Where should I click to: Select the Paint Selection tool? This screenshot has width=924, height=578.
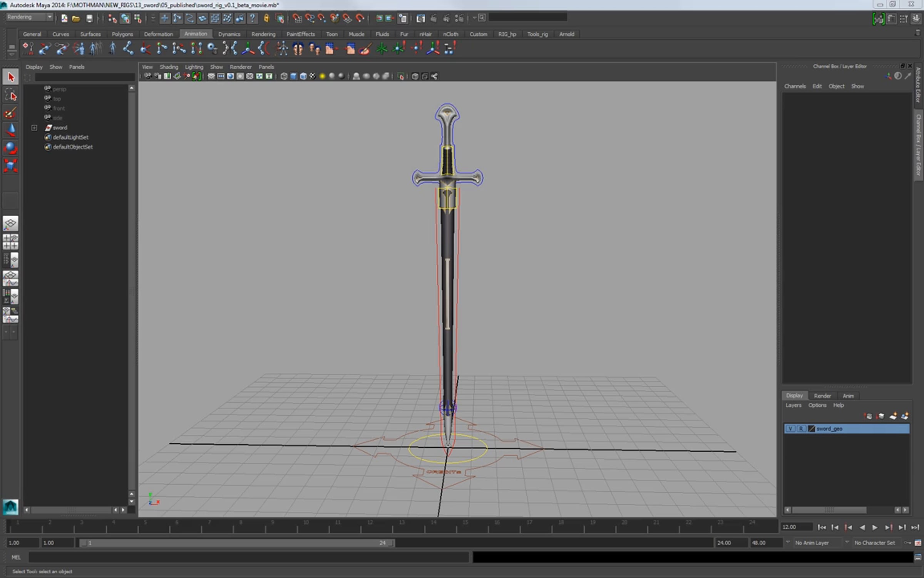click(10, 113)
